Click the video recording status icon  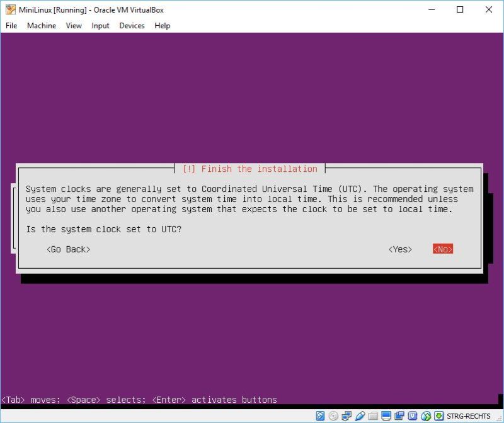click(399, 416)
